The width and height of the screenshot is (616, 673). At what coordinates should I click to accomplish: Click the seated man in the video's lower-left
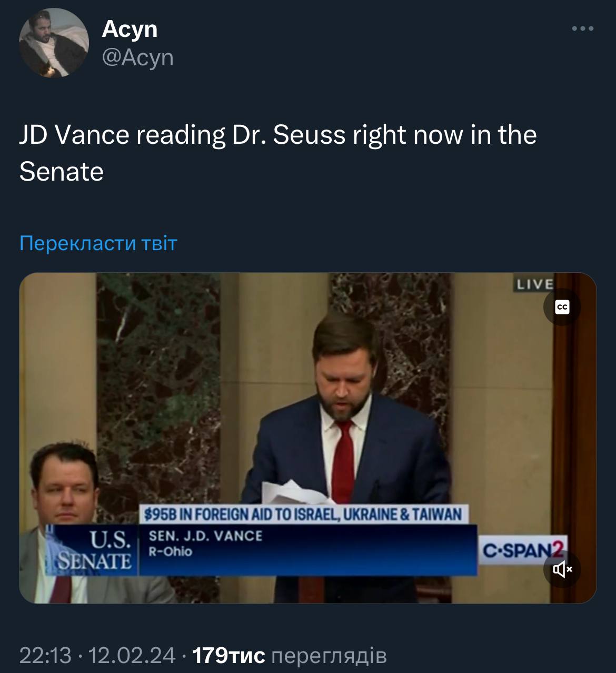63,490
